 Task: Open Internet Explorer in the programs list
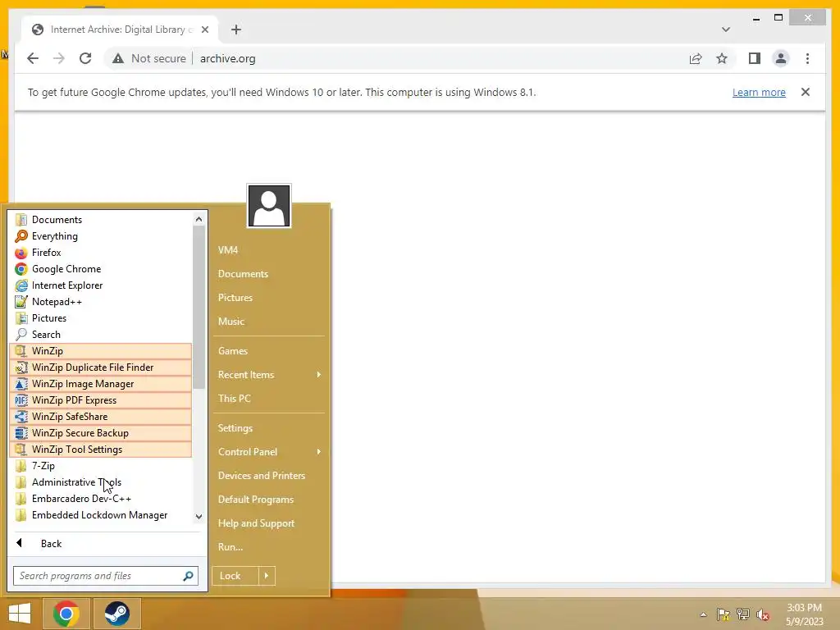tap(101, 285)
